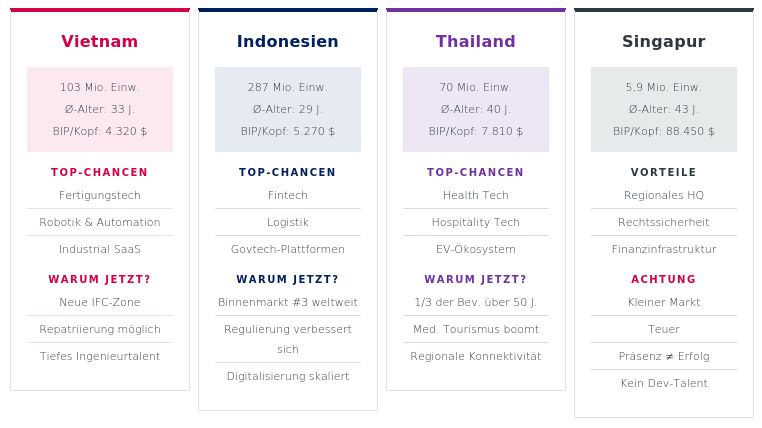Click the Vietnam card heading

100,42
